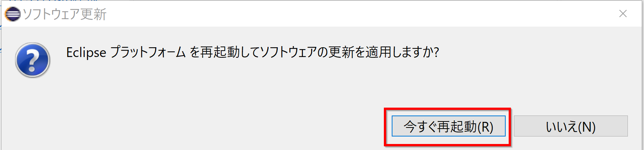Restart Eclipse now to apply updates
This screenshot has height=150, width=644.
coord(448,126)
